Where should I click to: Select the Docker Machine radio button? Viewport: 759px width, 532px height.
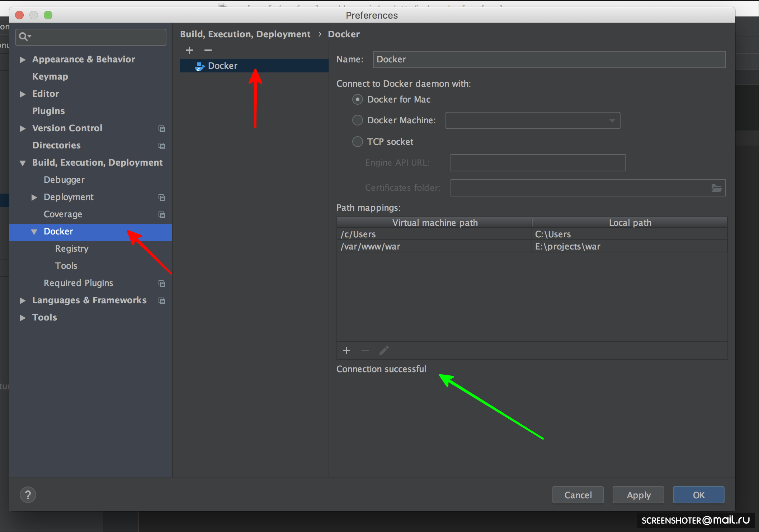point(357,120)
